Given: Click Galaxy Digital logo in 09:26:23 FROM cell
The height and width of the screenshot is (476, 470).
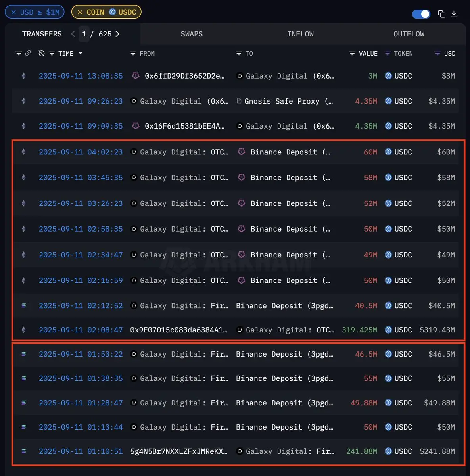Looking at the screenshot, I should click(134, 101).
